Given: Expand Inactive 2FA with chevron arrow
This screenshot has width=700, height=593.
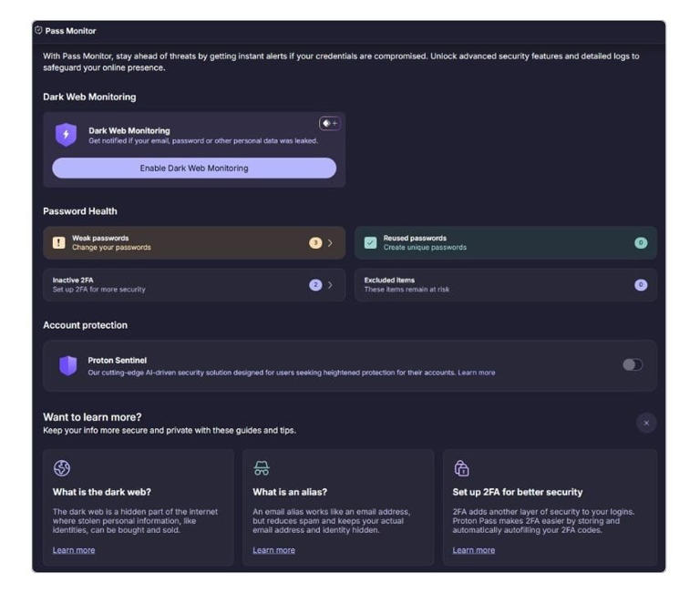Looking at the screenshot, I should coord(330,285).
